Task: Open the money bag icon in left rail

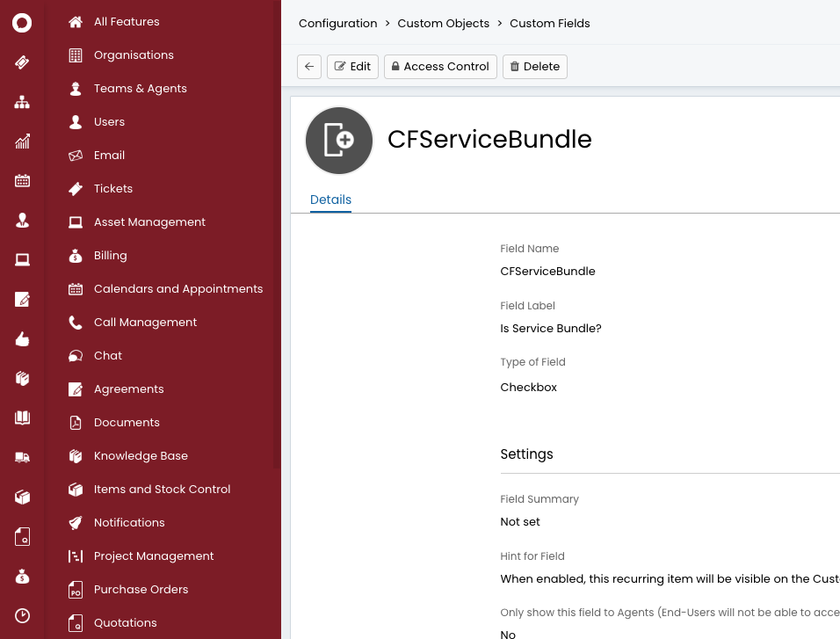Action: pos(22,577)
